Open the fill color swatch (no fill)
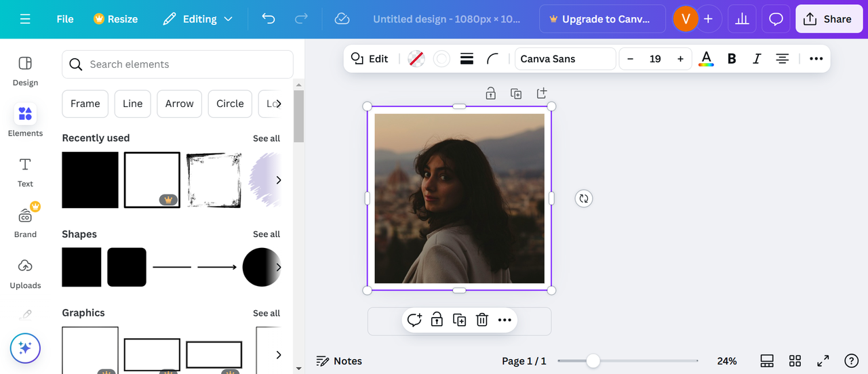The height and width of the screenshot is (374, 868). (x=416, y=59)
